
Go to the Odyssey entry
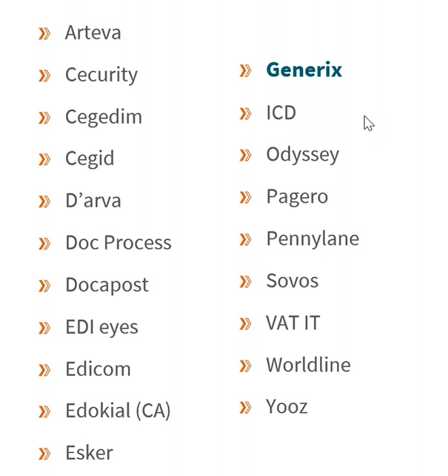click(x=303, y=155)
